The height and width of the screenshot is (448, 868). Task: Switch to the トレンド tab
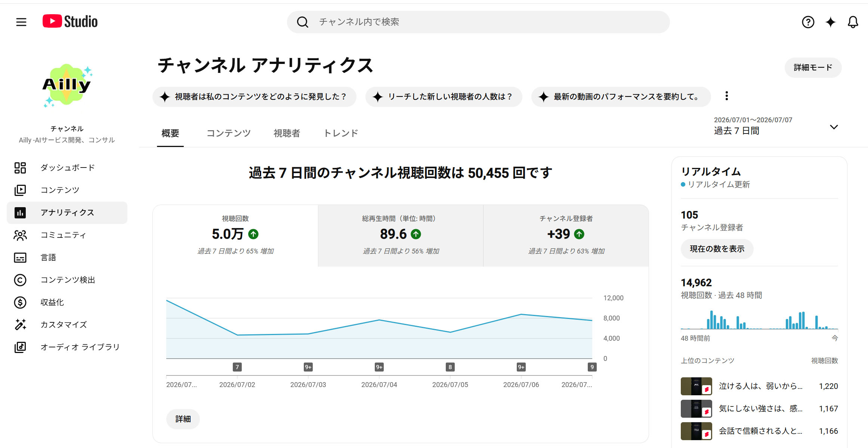(x=341, y=134)
